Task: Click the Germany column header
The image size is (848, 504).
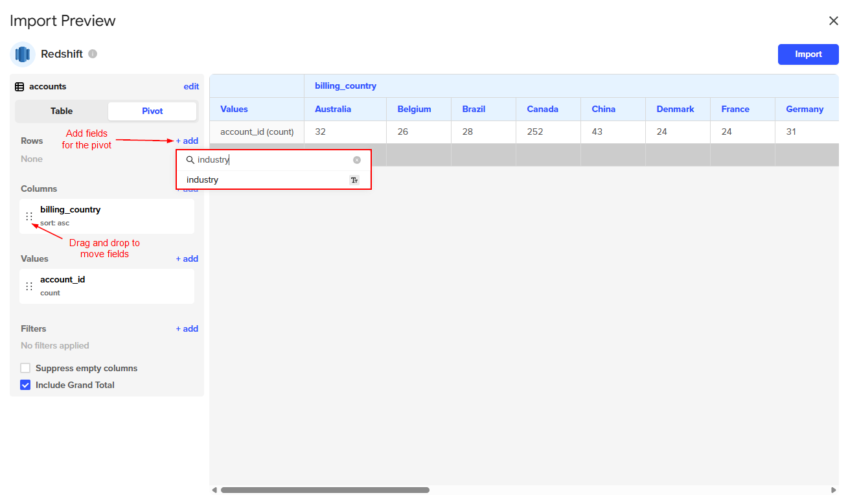Action: tap(807, 109)
